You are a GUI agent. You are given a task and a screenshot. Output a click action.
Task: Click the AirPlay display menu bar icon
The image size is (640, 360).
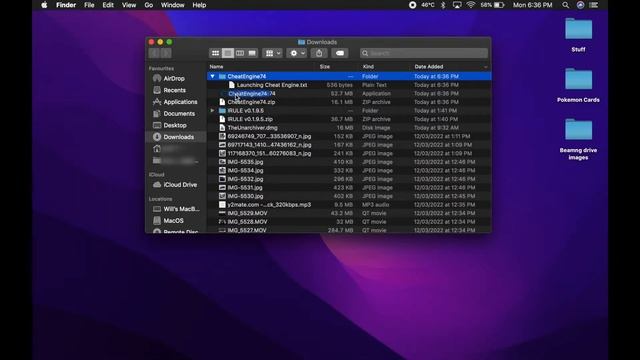pos(457,5)
